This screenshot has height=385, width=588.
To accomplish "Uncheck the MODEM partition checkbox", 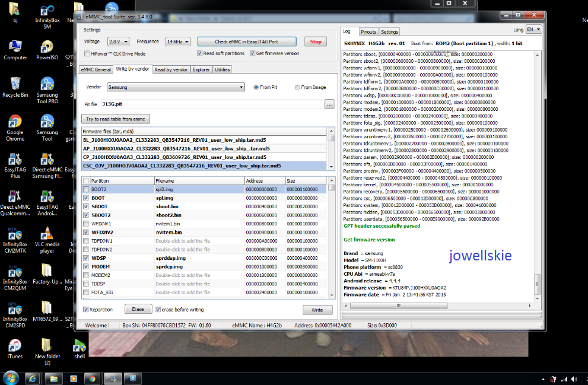I will (x=86, y=266).
